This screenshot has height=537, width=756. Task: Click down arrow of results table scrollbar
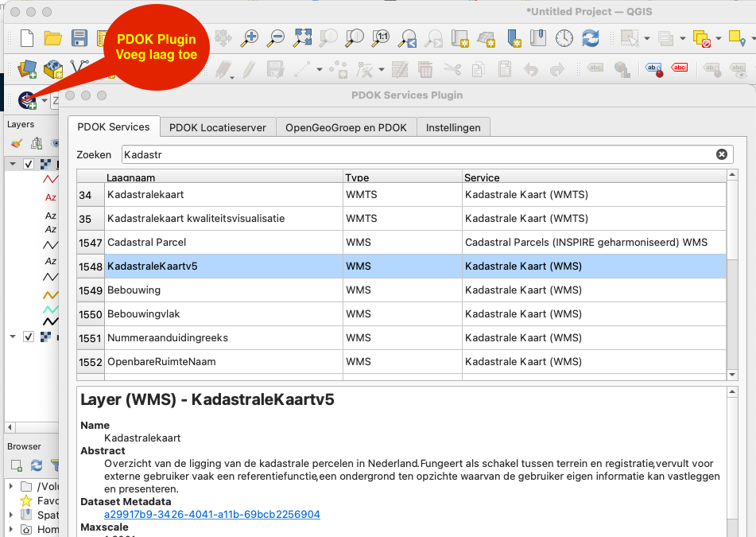coord(732,375)
